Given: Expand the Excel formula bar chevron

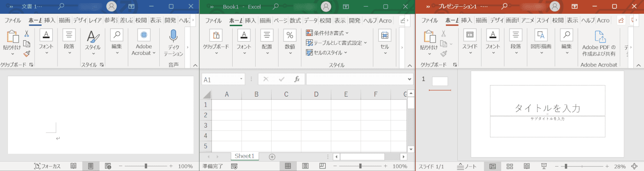Looking at the screenshot, I should tap(409, 79).
